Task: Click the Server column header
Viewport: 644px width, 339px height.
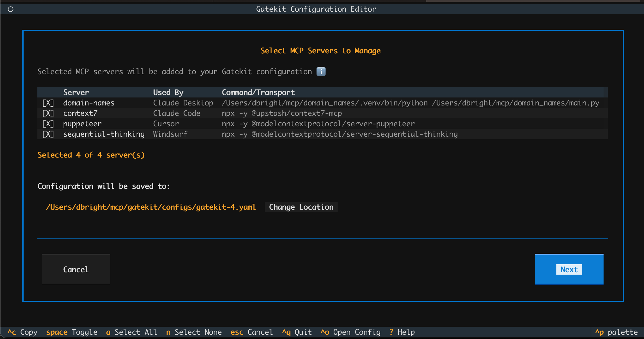Action: click(76, 92)
